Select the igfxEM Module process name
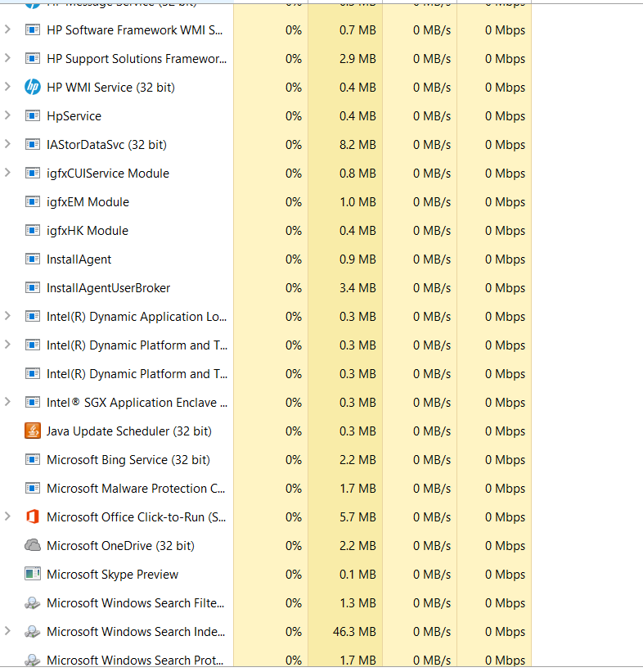Screen dimensions: 643x672 [x=88, y=202]
